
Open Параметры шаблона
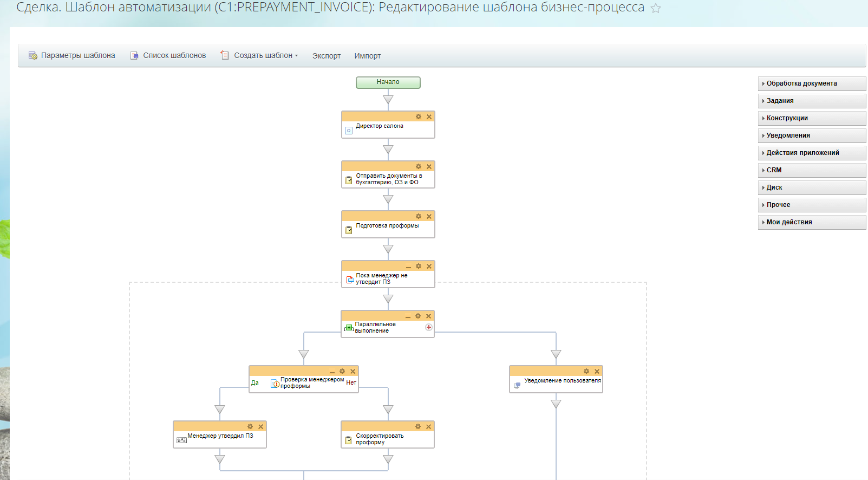(x=72, y=55)
